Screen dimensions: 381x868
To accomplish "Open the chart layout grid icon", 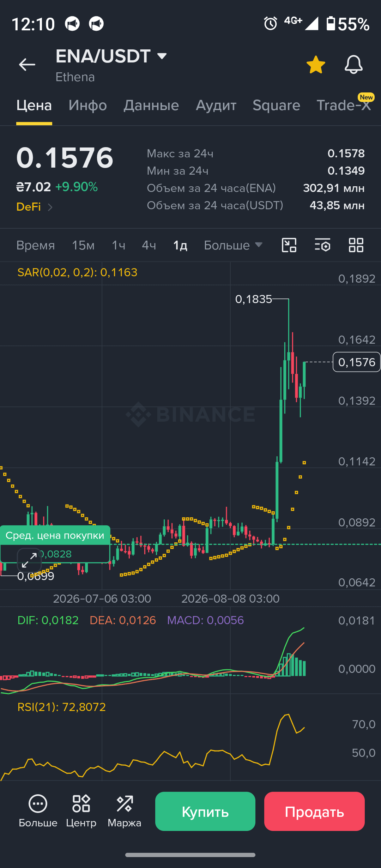I will point(356,245).
